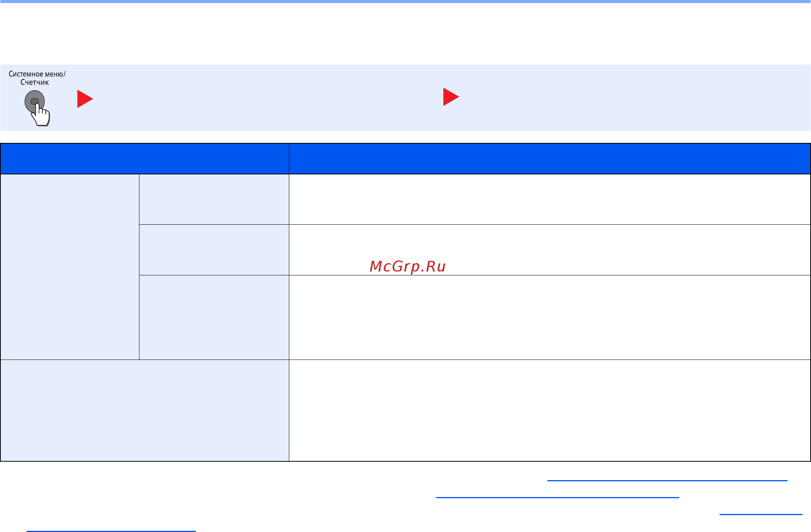
Task: Open the short underlined link at the far right
Action: pyautogui.click(x=761, y=514)
